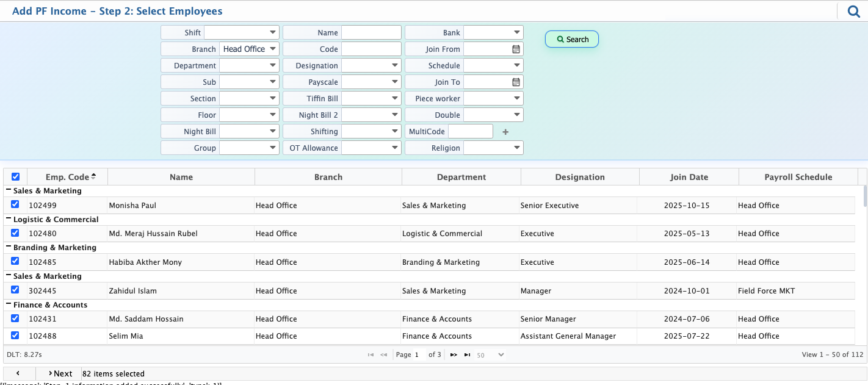Toggle the select-all checkbox in the header
The width and height of the screenshot is (868, 385).
(x=15, y=177)
